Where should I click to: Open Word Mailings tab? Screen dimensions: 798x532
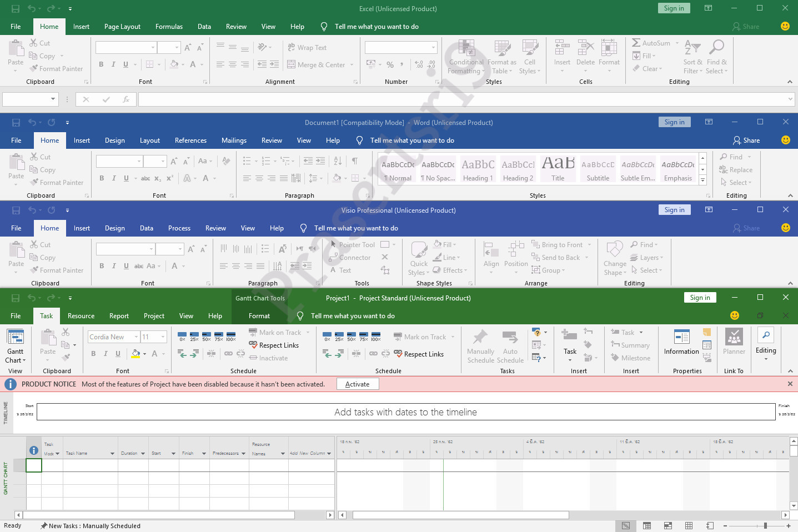[234, 140]
